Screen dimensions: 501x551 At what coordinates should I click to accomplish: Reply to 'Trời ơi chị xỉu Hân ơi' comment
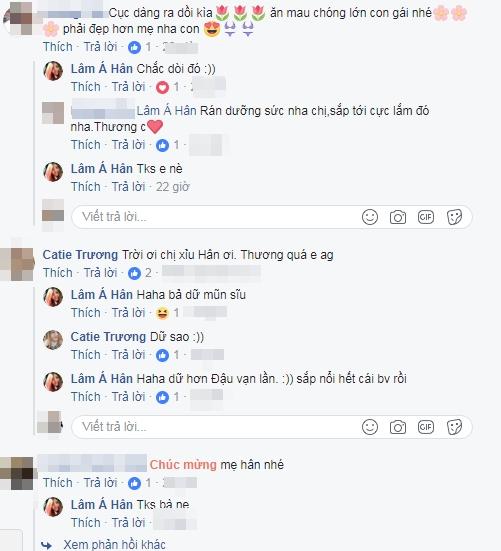pyautogui.click(x=100, y=273)
